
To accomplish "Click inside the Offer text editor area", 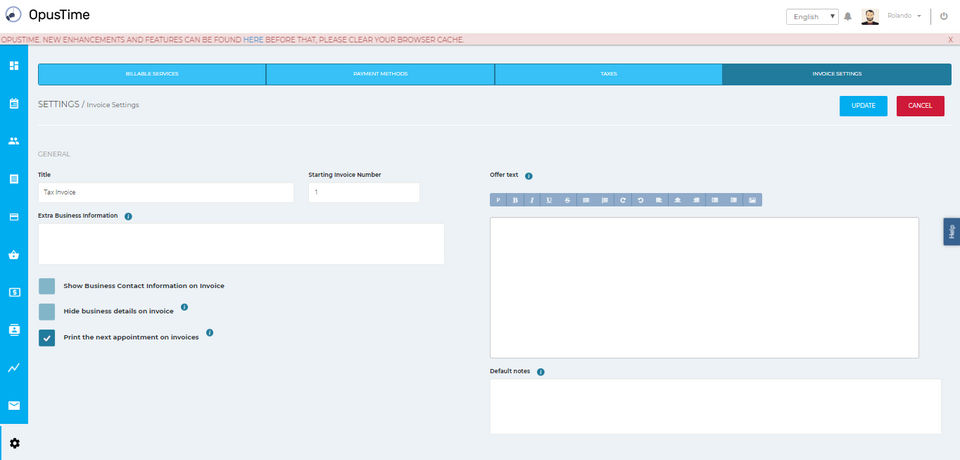I will 704,287.
